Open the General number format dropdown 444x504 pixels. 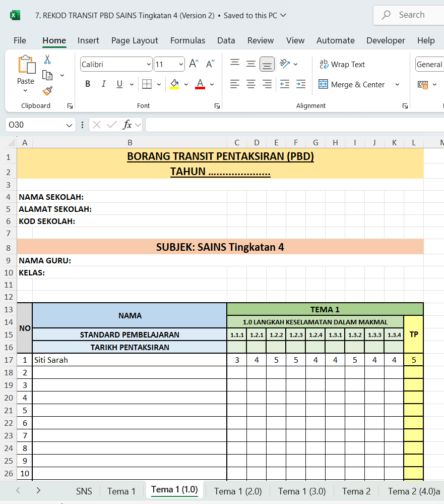(429, 64)
